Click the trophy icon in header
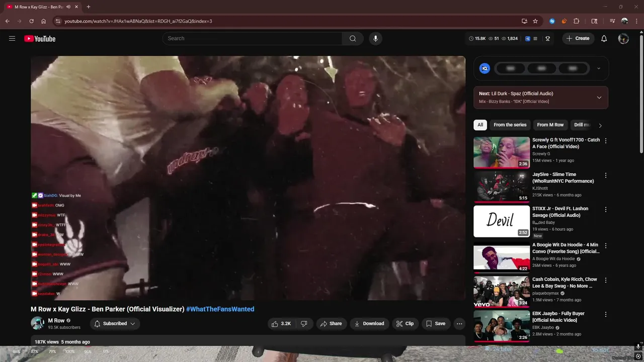The image size is (644, 362). tap(547, 39)
